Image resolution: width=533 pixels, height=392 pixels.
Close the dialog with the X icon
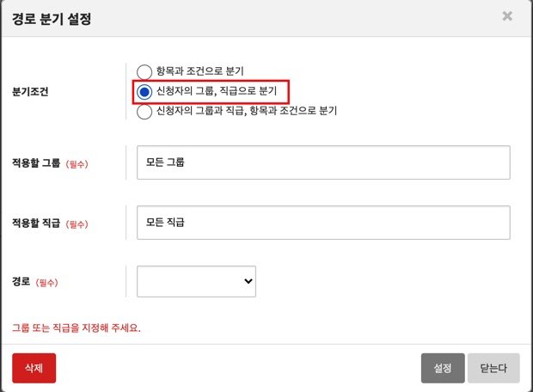click(x=507, y=16)
